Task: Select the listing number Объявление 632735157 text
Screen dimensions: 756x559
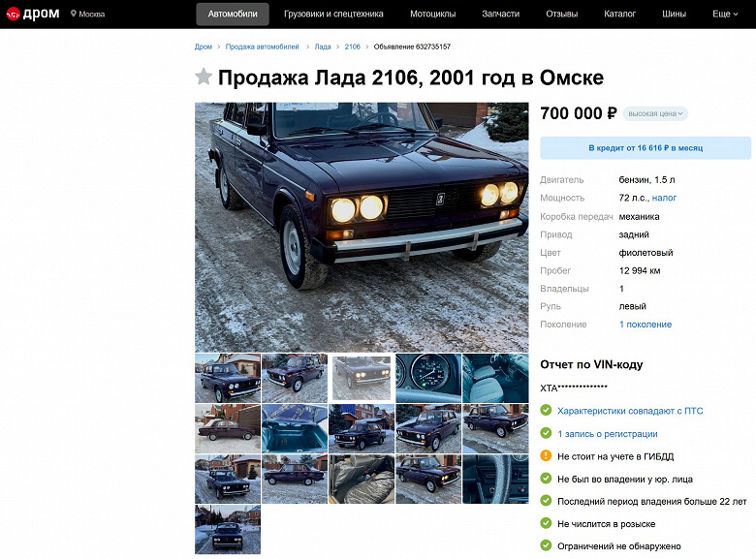Action: (x=412, y=47)
